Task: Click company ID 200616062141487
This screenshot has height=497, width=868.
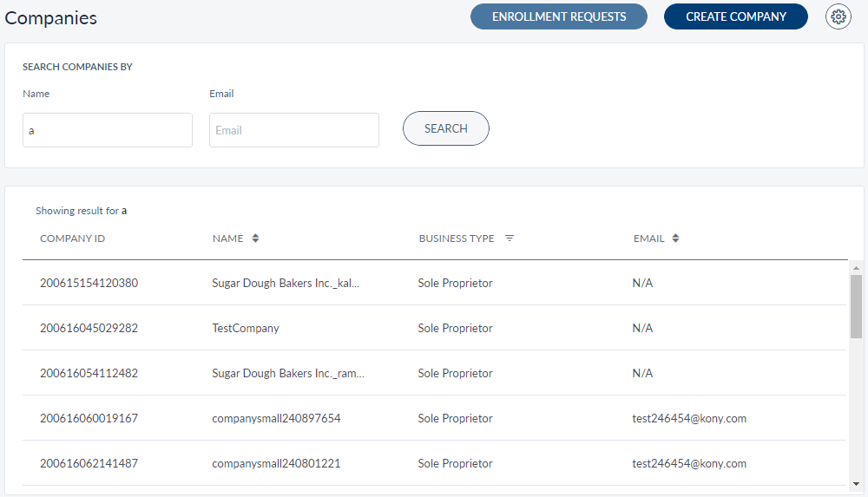Action: pos(89,463)
